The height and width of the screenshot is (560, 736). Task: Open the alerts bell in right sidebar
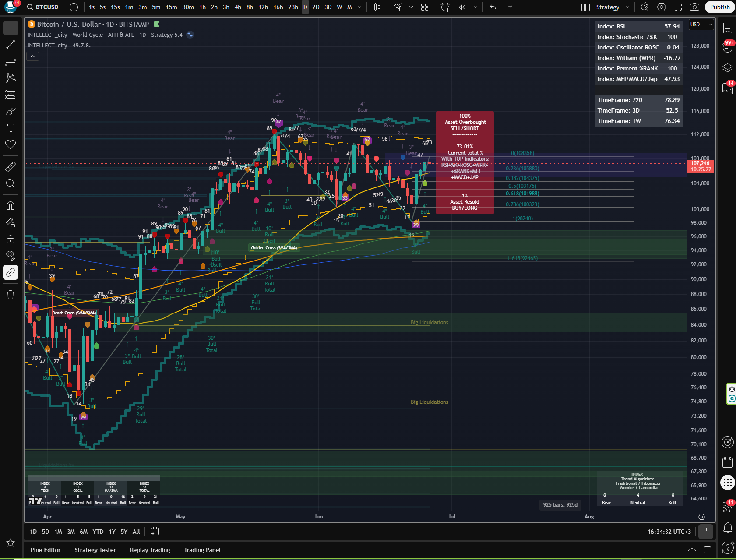pos(728,528)
